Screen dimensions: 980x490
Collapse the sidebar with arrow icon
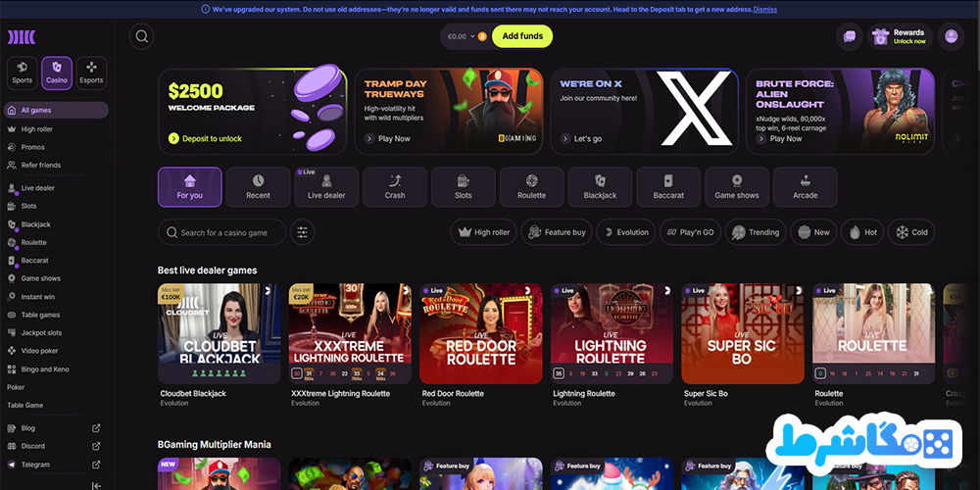[x=96, y=486]
